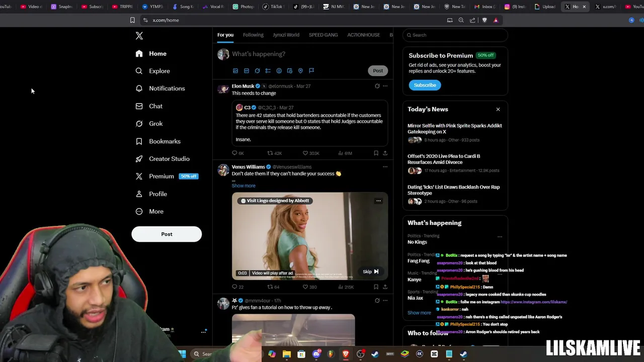Open the video ad options menu
This screenshot has width=644, height=362.
click(378, 201)
